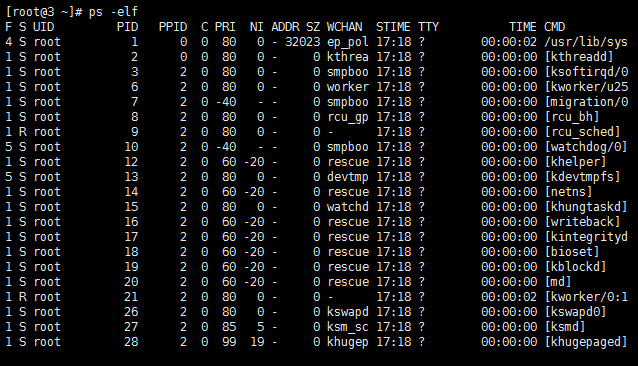Select the [khungtaskd] process entry

point(586,207)
